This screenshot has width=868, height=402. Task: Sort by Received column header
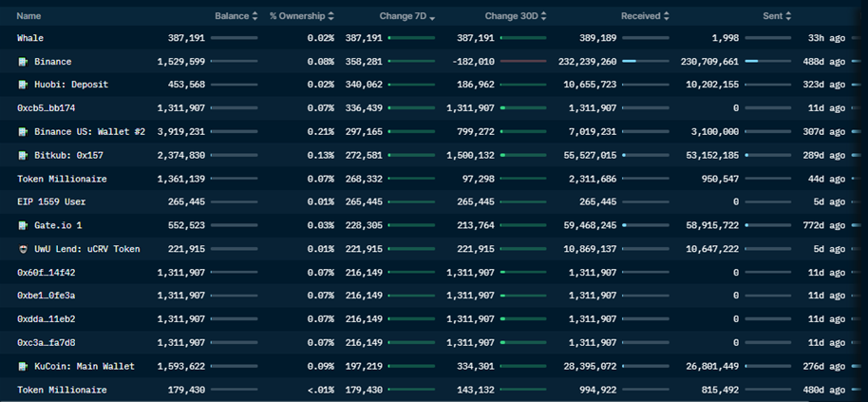[x=645, y=16]
